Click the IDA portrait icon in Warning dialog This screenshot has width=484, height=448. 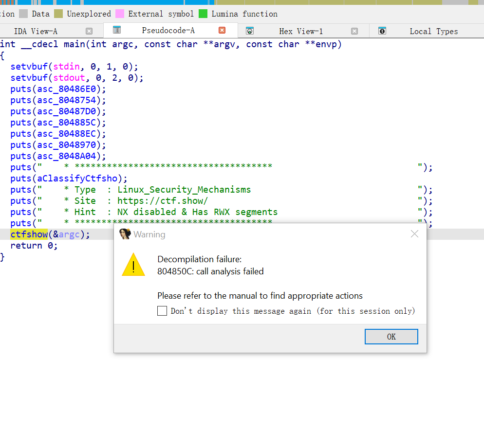click(x=125, y=234)
